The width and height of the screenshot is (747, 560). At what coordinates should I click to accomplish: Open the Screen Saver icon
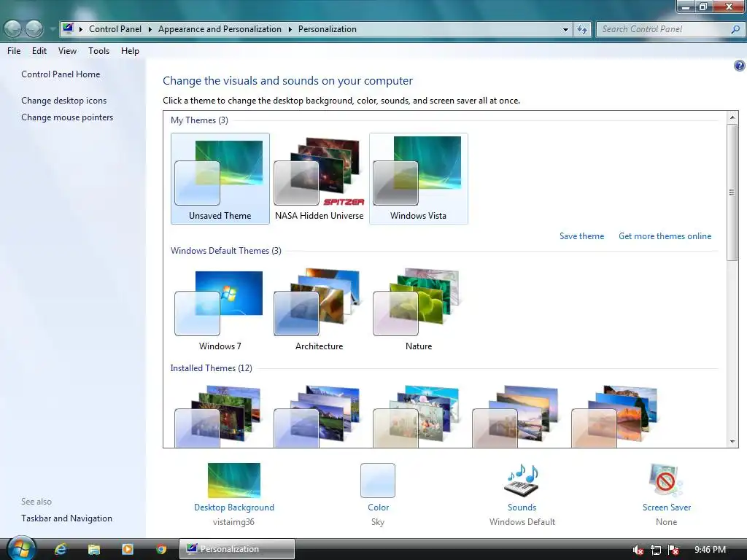666,480
